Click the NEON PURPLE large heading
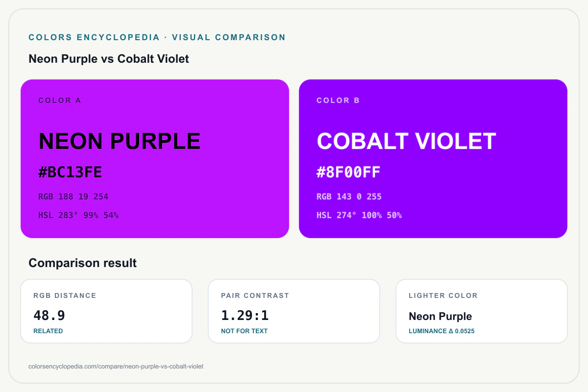 (x=120, y=141)
